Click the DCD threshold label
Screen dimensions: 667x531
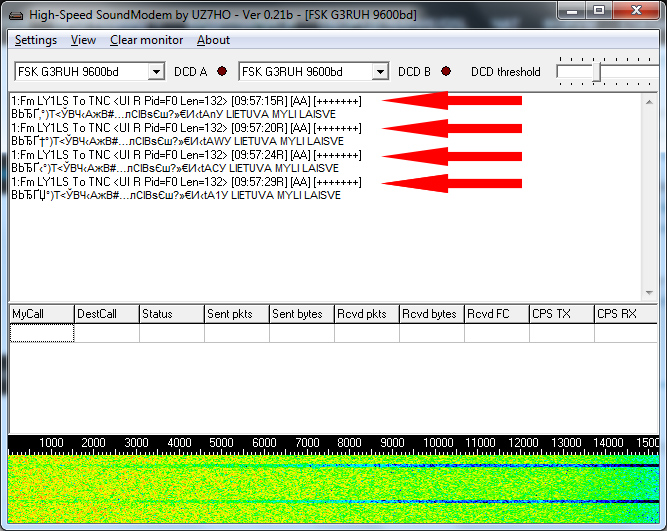click(x=505, y=71)
